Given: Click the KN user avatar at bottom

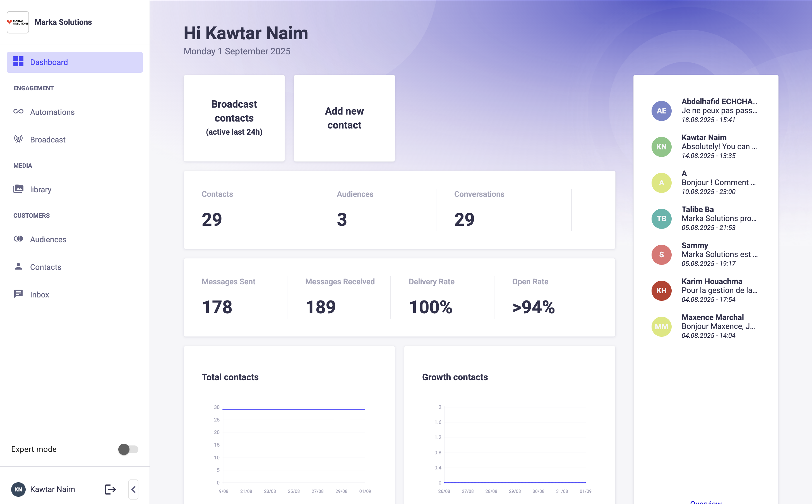Looking at the screenshot, I should (x=18, y=489).
